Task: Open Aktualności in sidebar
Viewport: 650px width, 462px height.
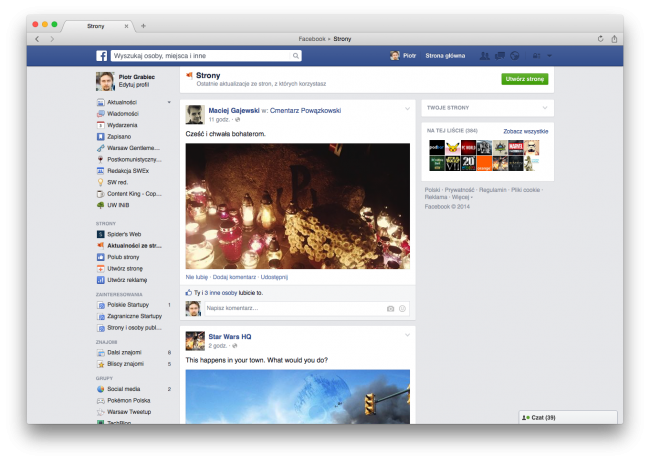Action: point(121,102)
